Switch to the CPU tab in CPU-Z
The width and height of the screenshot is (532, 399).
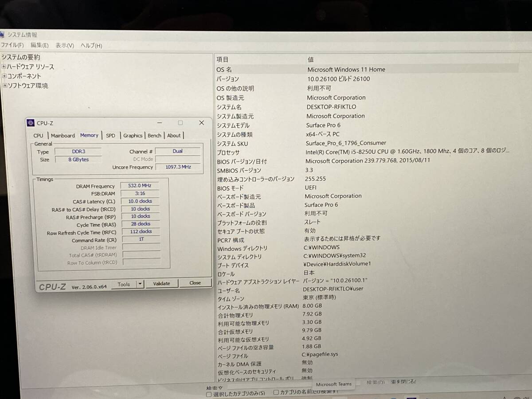39,136
